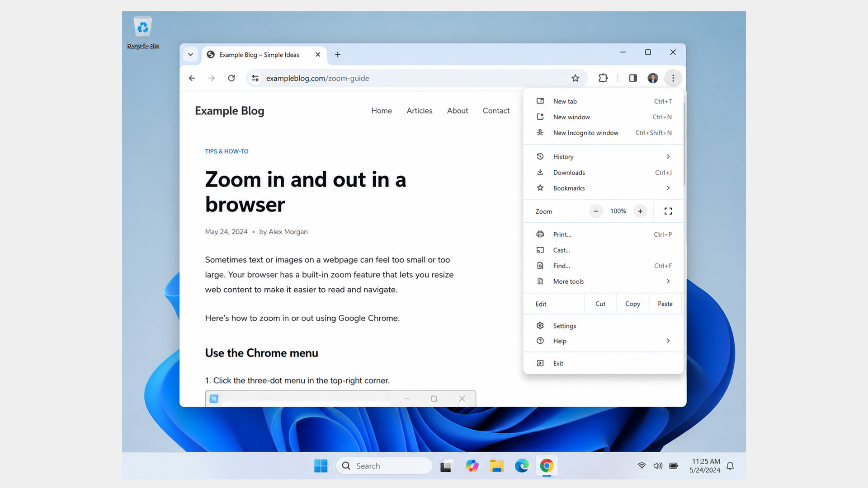Click the three-dot Chrome menu button
Screen dimensions: 868x488
point(673,78)
